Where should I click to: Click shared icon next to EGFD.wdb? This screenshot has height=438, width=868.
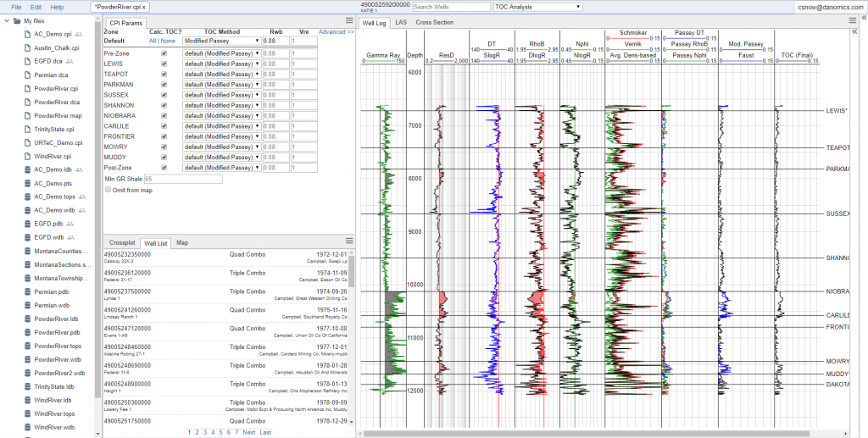pyautogui.click(x=71, y=238)
